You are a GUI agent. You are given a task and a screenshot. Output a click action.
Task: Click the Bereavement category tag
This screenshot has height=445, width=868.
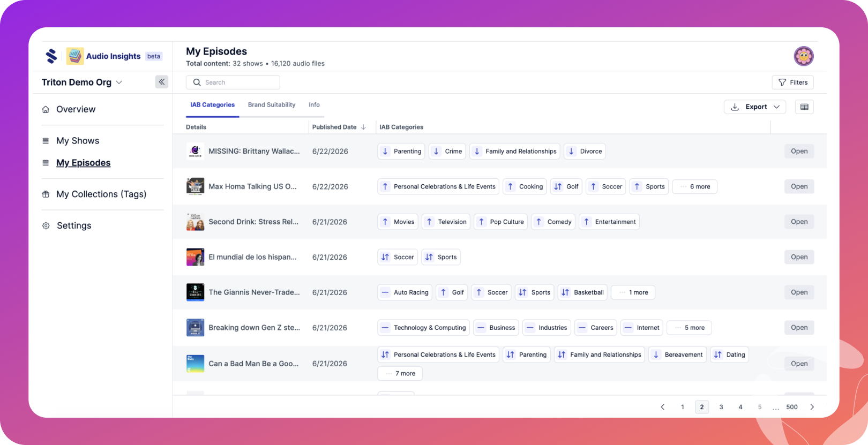click(x=678, y=355)
